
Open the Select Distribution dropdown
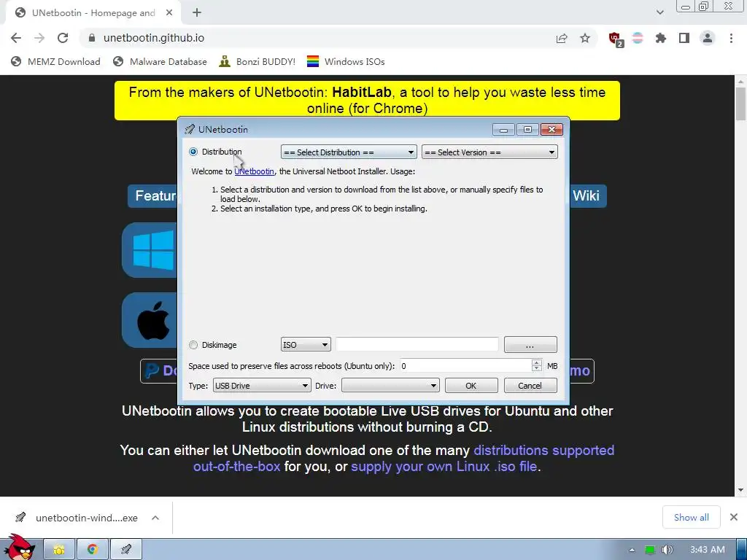pyautogui.click(x=349, y=152)
